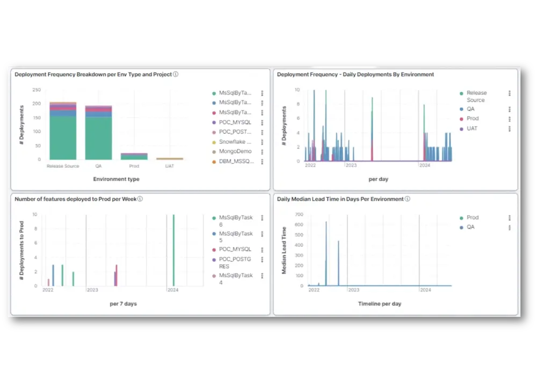Image resolution: width=537 pixels, height=392 pixels.
Task: Click green color dot of Prod in lead time legend
Action: pos(461,218)
